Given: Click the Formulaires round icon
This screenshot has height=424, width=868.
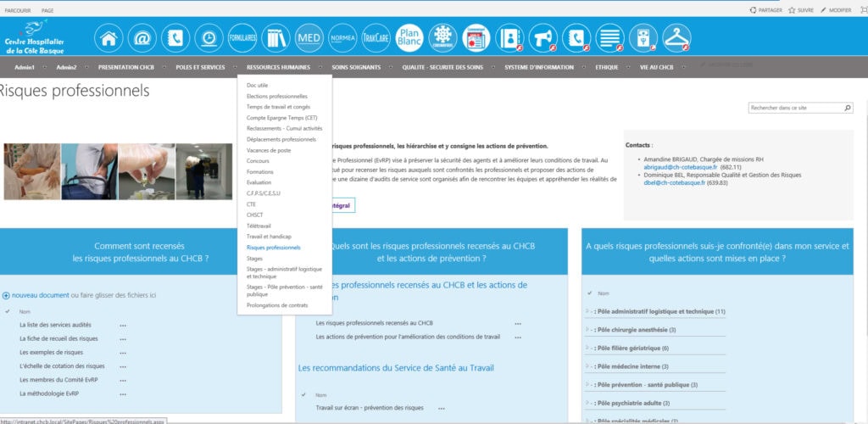Looking at the screenshot, I should [x=242, y=38].
